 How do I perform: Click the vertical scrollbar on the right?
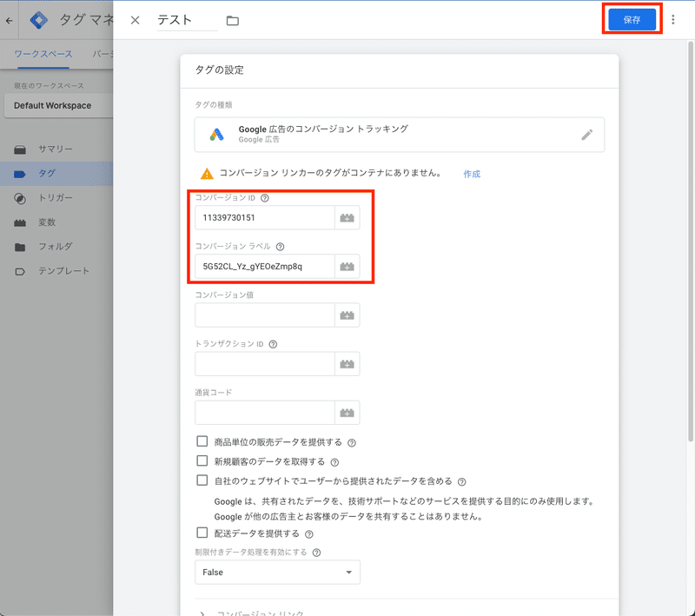(x=690, y=242)
